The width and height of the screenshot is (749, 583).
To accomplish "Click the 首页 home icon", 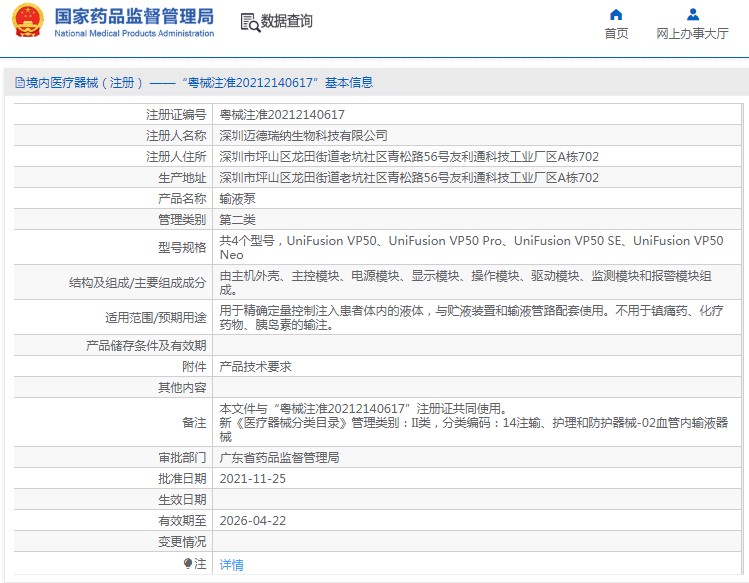I will [x=616, y=15].
